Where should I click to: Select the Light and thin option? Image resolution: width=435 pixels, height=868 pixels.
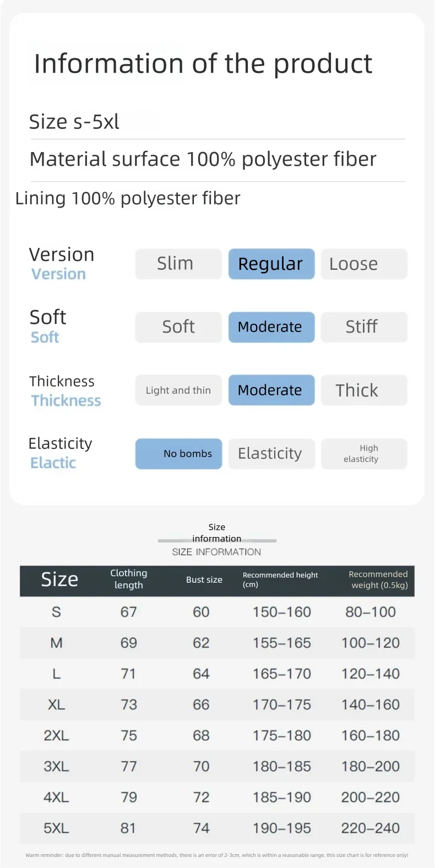pyautogui.click(x=178, y=390)
